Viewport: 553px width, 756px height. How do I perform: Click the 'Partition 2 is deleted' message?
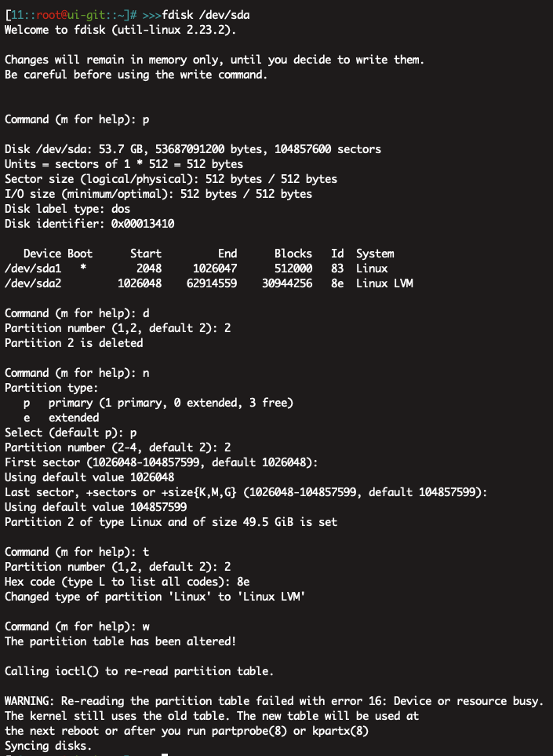(x=74, y=343)
